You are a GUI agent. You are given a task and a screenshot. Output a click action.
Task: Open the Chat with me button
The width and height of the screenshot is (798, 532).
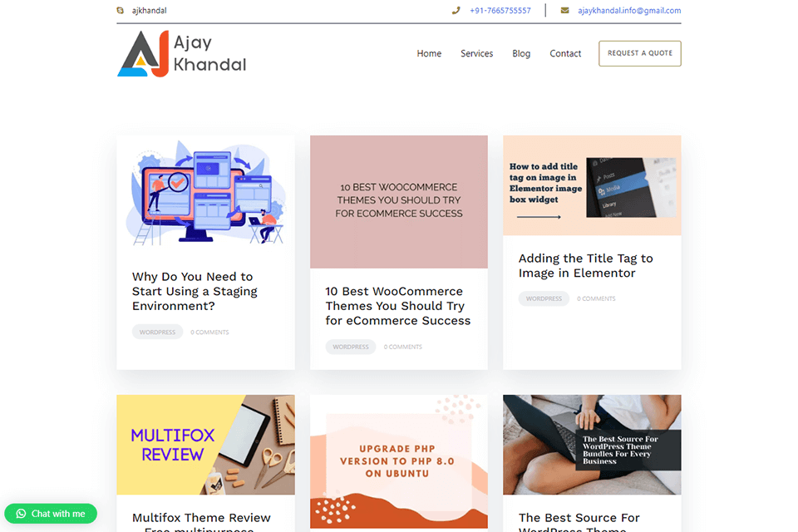51,514
